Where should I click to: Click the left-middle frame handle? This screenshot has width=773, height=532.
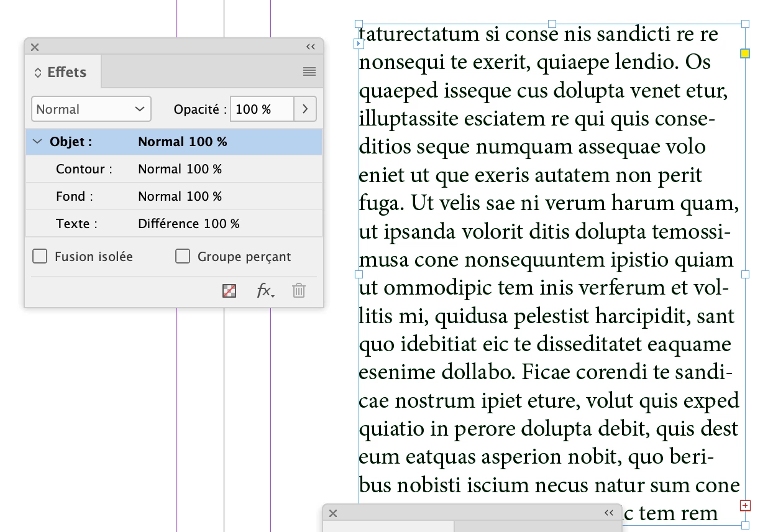tap(359, 274)
